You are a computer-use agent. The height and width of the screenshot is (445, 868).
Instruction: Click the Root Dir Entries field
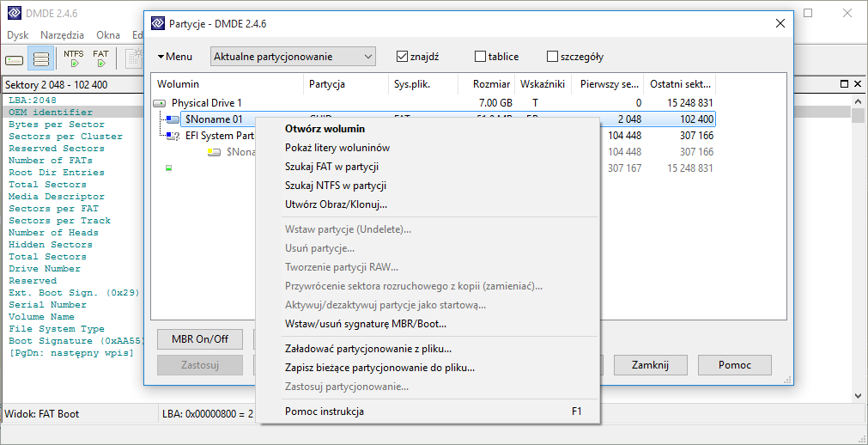57,173
